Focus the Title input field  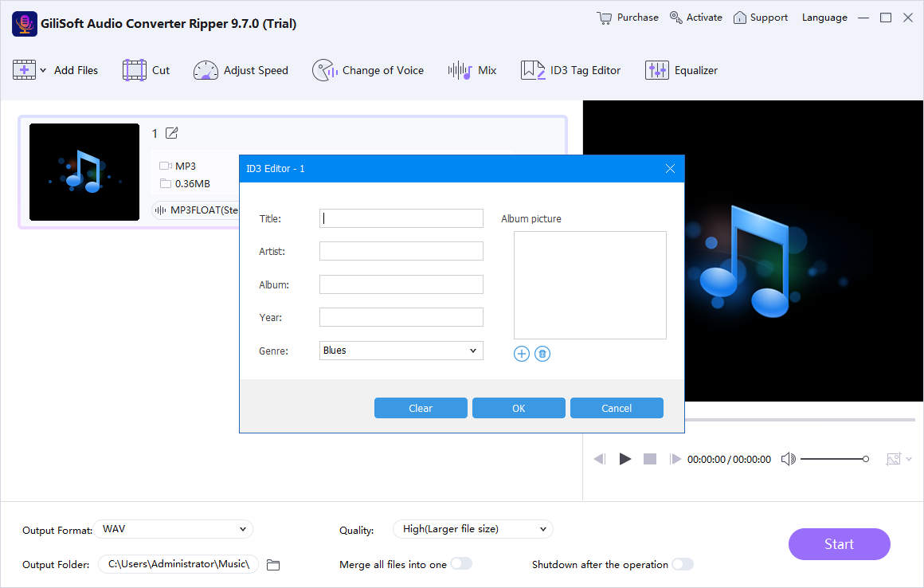(x=401, y=218)
